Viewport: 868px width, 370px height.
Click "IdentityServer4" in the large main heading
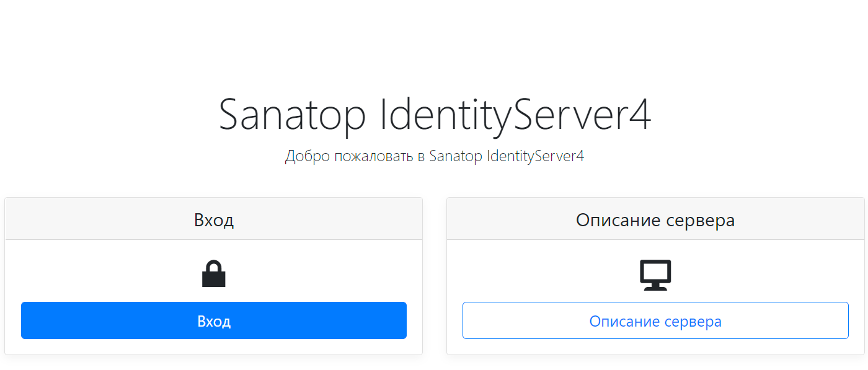pyautogui.click(x=515, y=115)
